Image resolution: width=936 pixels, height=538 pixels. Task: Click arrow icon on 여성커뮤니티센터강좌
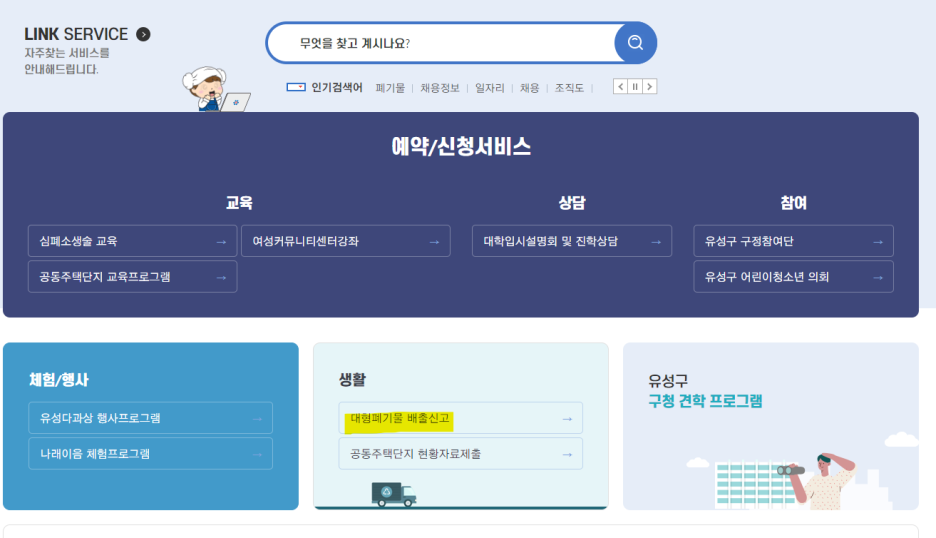[x=434, y=242]
